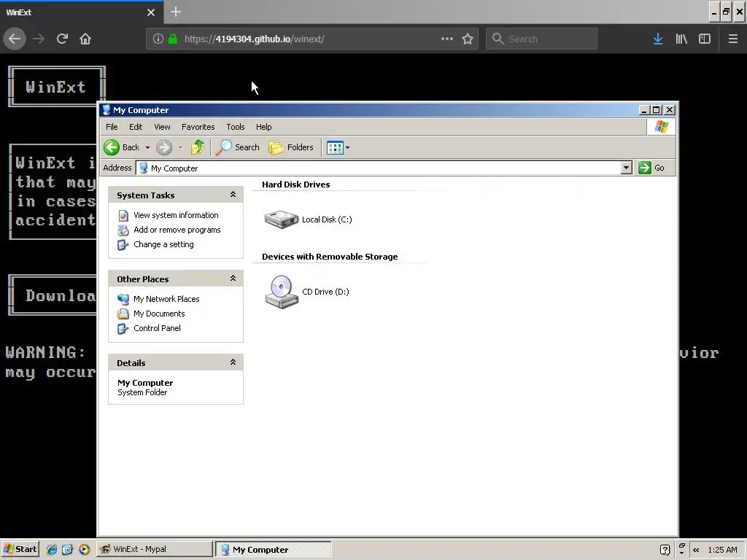The image size is (747, 560).
Task: Open the Favorites menu
Action: coord(198,127)
